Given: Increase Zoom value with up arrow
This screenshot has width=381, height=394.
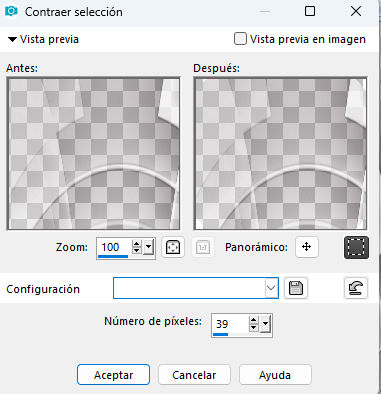Looking at the screenshot, I should (x=137, y=244).
